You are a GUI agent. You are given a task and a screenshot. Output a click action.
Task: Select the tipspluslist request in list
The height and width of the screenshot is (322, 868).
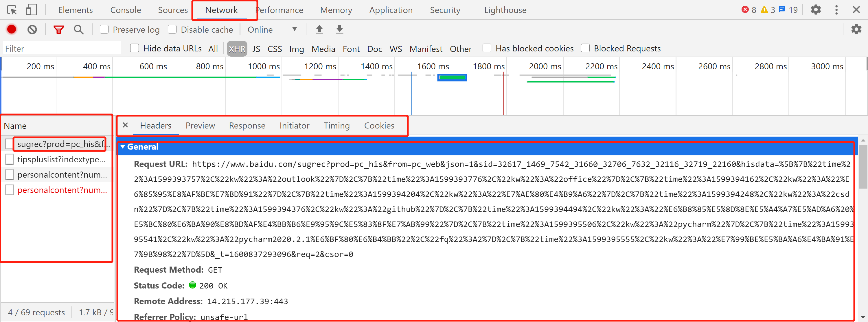click(61, 159)
